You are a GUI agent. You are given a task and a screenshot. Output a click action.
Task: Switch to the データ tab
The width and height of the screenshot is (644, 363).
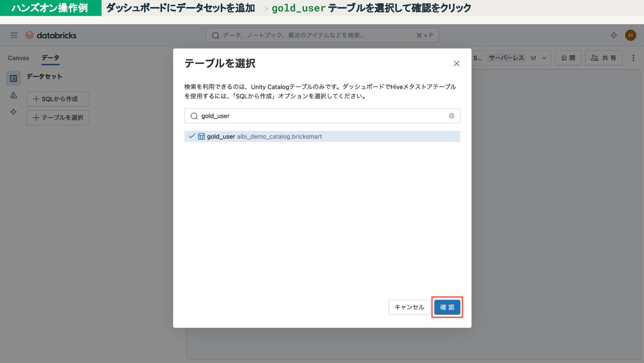50,58
